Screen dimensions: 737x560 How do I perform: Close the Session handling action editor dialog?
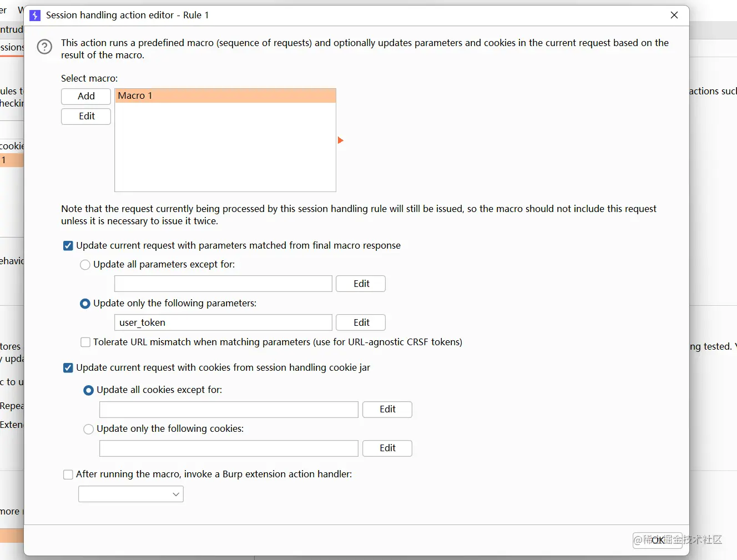(x=674, y=16)
